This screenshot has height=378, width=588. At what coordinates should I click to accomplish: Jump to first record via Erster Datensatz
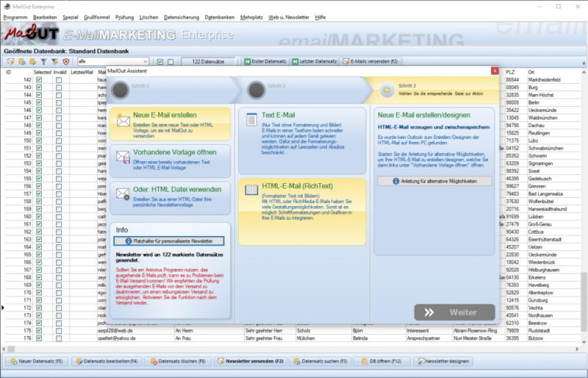(x=265, y=61)
